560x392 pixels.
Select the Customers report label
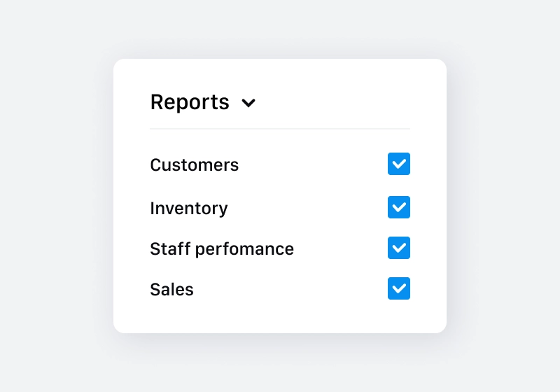click(x=194, y=165)
